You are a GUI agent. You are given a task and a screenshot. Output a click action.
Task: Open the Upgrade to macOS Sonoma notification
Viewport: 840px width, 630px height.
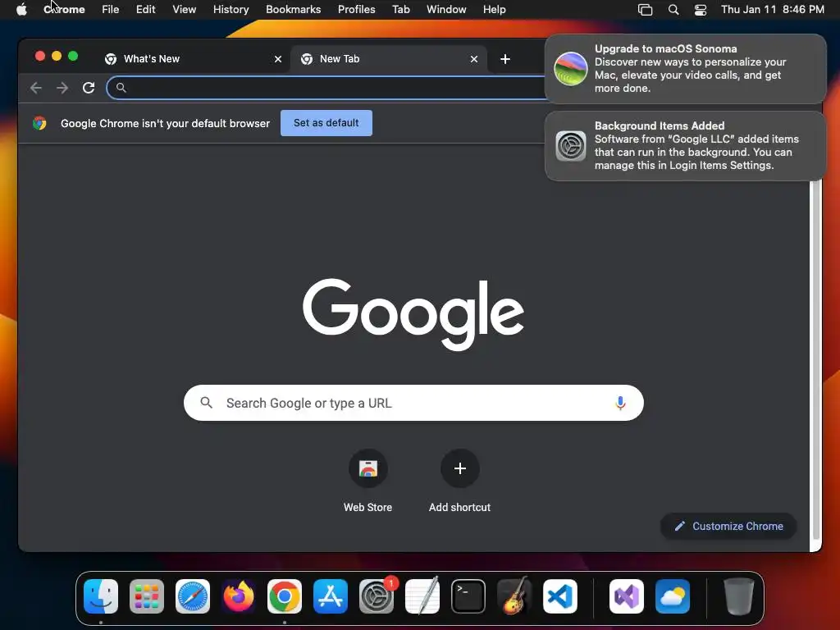(686, 69)
